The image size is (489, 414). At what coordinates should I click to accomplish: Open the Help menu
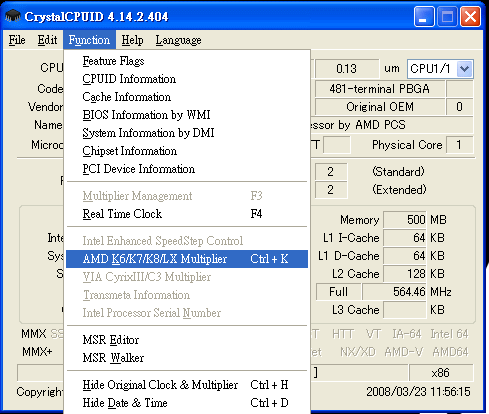coord(132,40)
